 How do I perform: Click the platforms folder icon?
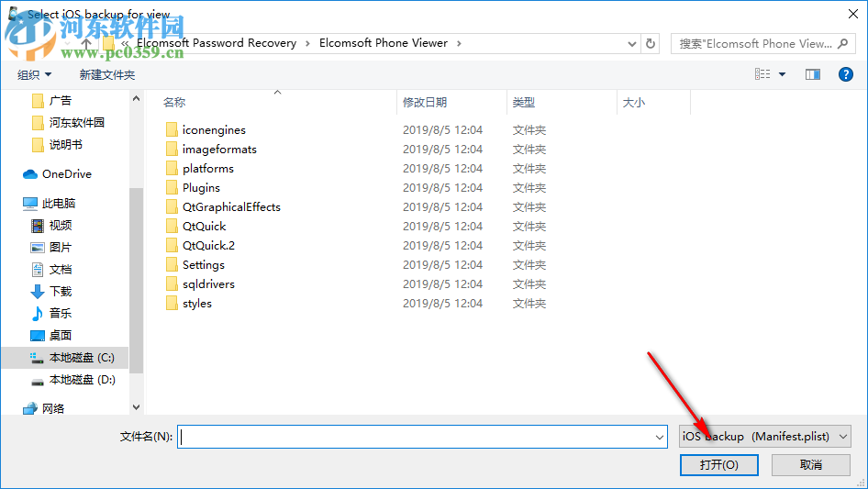(x=172, y=169)
